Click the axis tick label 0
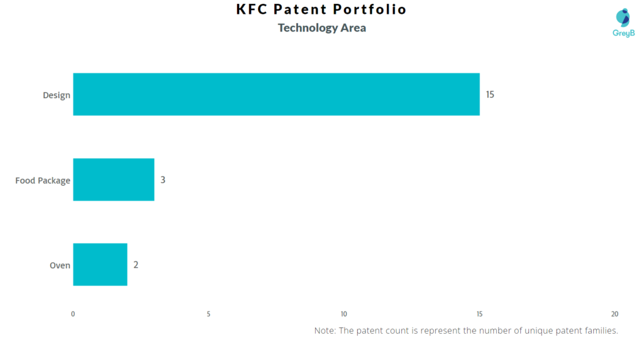Screen dimensions: 644x343 click(73, 314)
